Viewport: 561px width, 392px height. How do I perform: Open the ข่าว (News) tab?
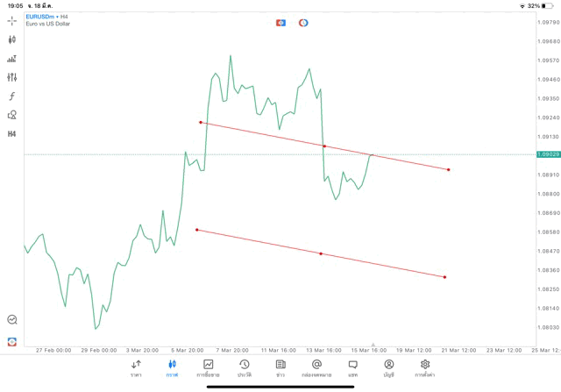(280, 368)
